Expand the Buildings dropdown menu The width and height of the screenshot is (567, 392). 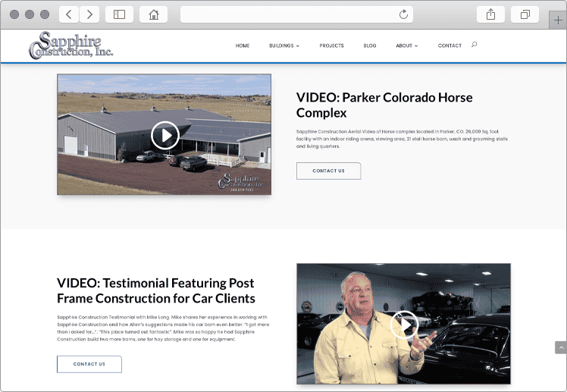283,45
